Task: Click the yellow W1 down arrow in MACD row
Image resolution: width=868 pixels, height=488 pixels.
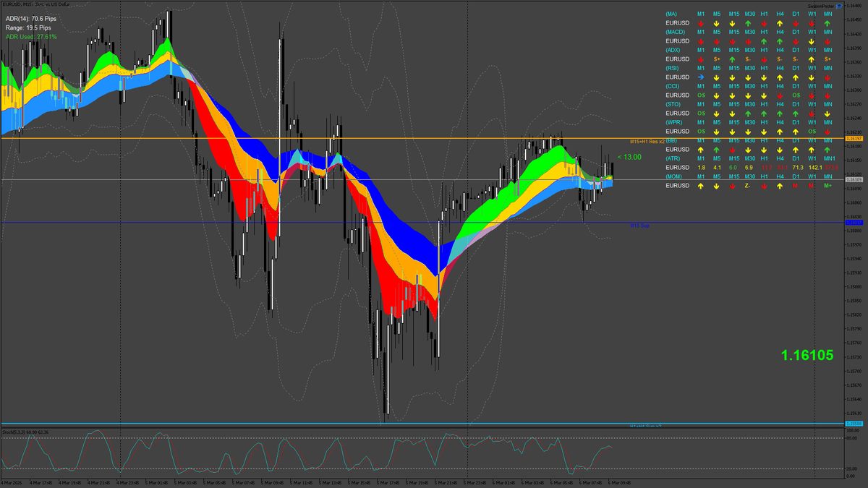Action: tap(812, 41)
